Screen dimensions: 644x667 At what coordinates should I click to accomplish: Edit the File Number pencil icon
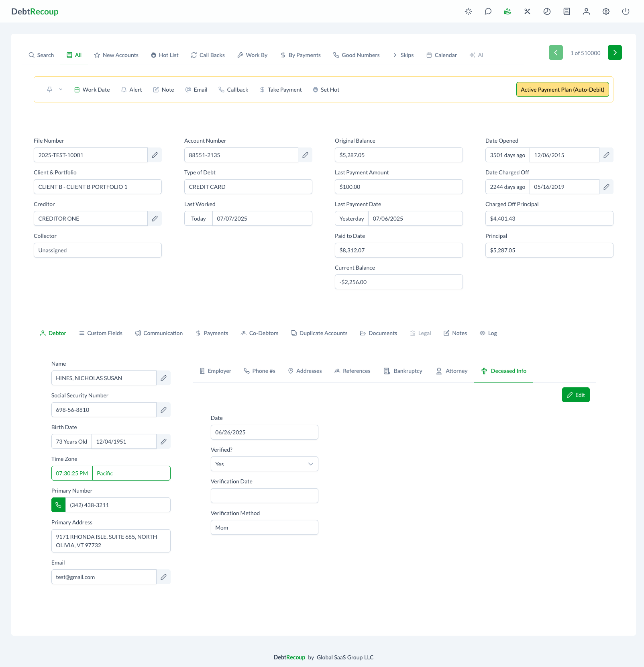[155, 155]
